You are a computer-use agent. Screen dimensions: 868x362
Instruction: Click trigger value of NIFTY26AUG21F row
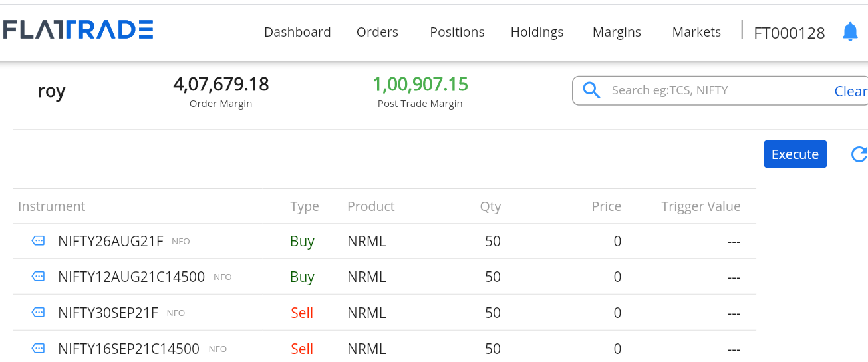pyautogui.click(x=734, y=242)
